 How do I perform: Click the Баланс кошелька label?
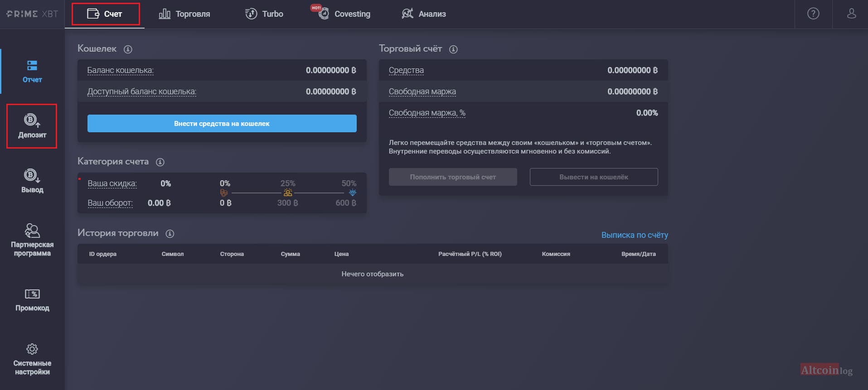tap(121, 71)
